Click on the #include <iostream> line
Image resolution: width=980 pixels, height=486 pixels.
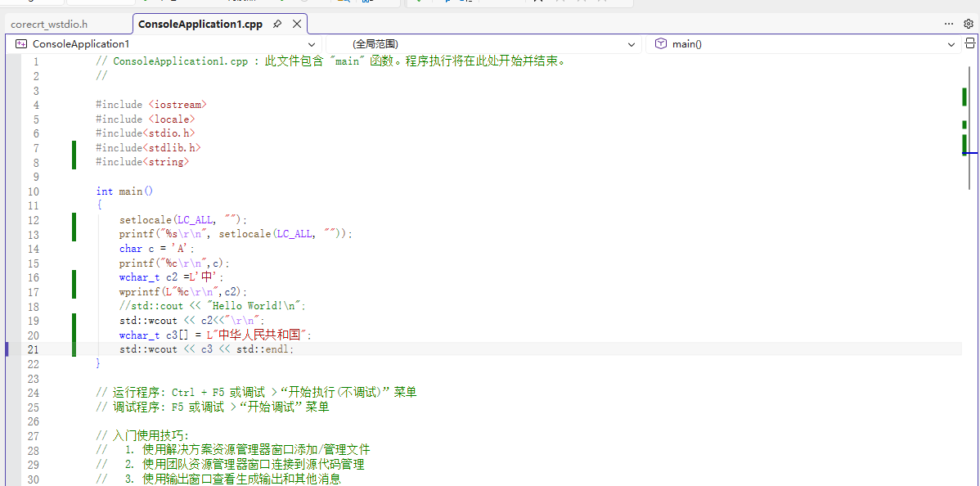click(x=151, y=105)
